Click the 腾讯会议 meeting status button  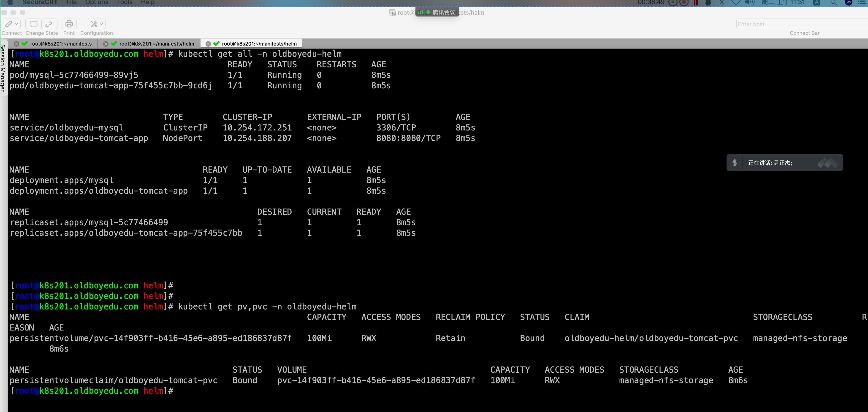pos(437,12)
